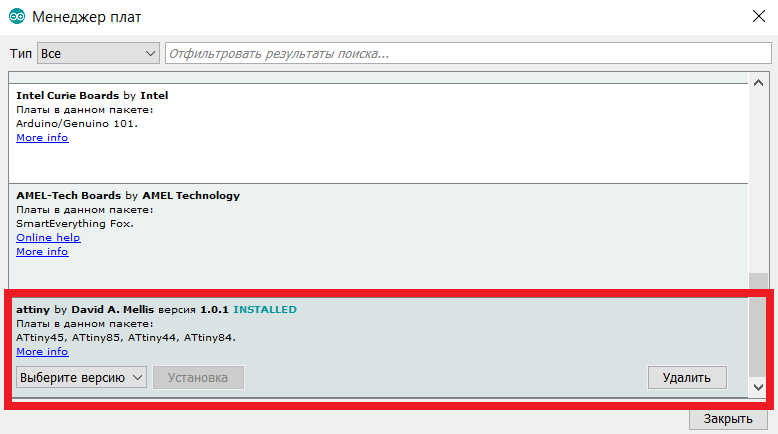Screen dimensions: 778x434
Task: Expand the Выберите версию dropdown
Action: [x=81, y=377]
